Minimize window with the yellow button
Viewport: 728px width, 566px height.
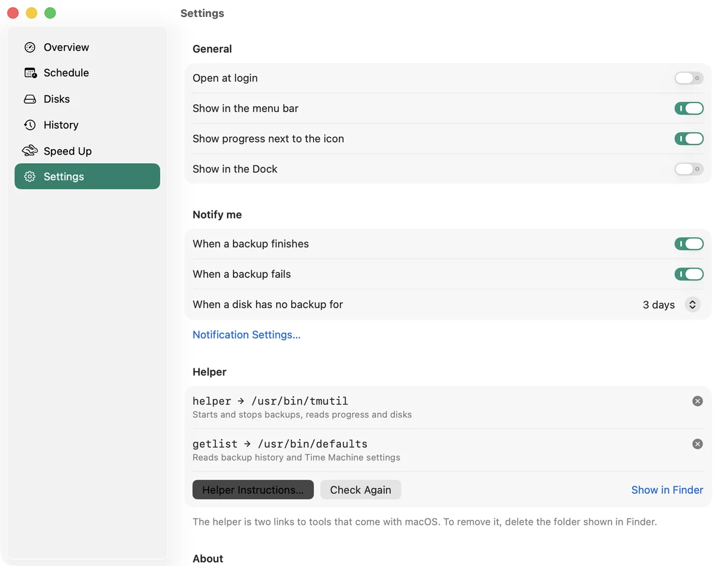click(x=32, y=13)
